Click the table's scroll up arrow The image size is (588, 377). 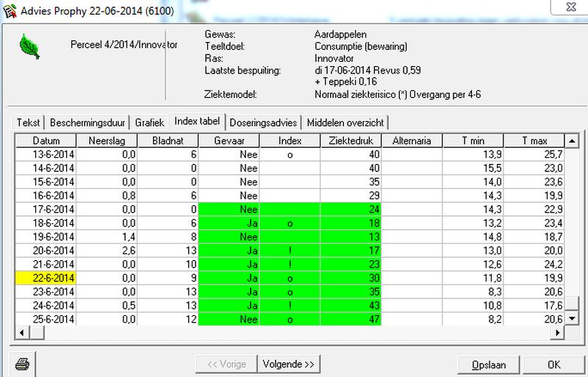(x=572, y=141)
